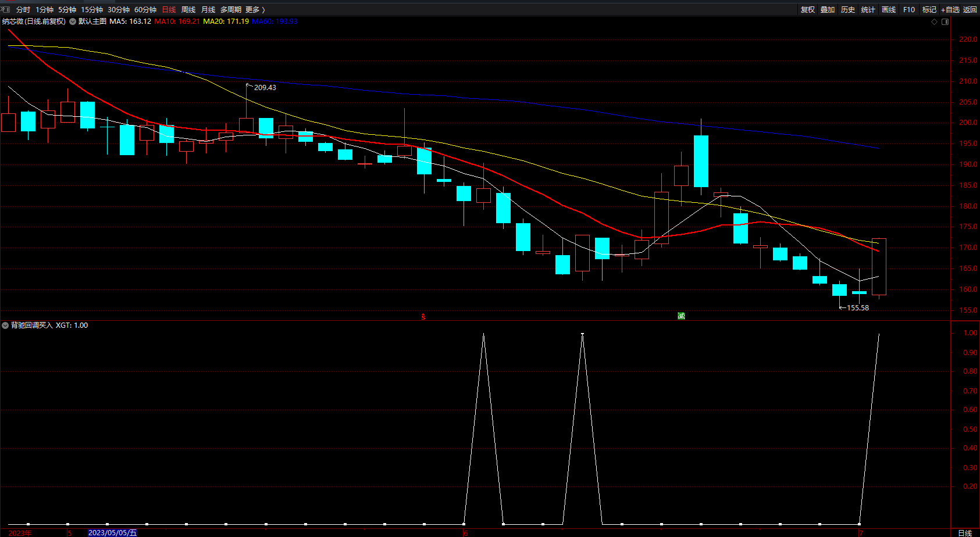The image size is (980, 537).
Task: Click the yellow MA20: 171.19 label
Action: tap(226, 22)
